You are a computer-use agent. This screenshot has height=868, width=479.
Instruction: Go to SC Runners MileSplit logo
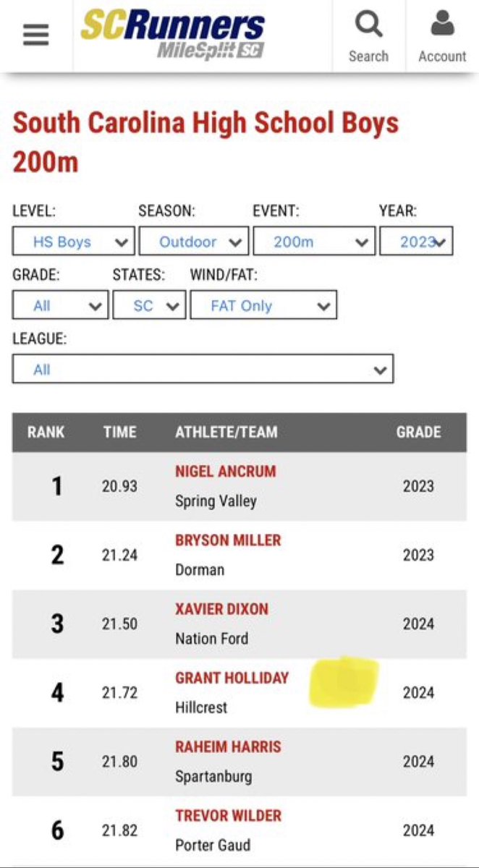tap(173, 35)
